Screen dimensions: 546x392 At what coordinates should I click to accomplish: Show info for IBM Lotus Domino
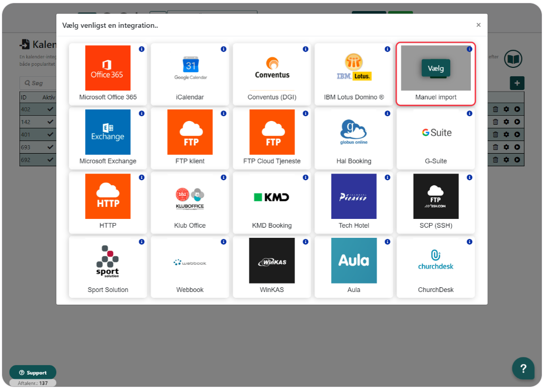387,49
